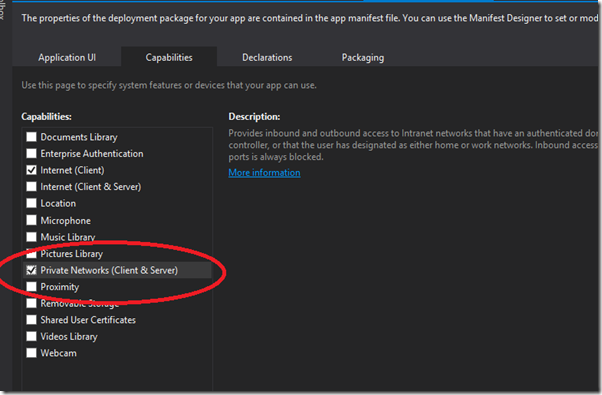
Task: Switch to the Application UI tab
Action: click(67, 57)
